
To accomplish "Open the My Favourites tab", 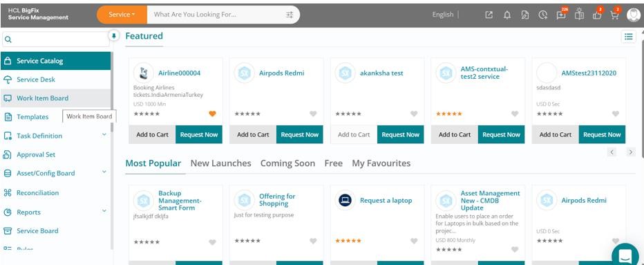I will click(x=381, y=163).
